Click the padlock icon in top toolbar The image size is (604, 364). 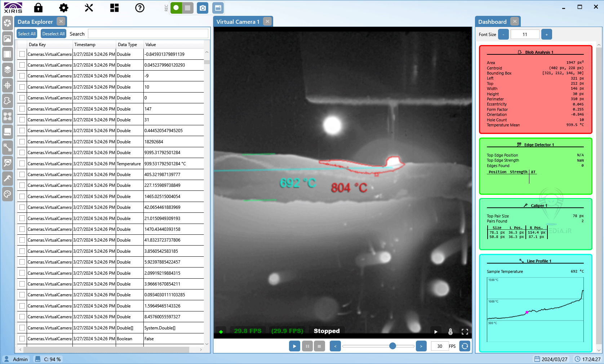tap(38, 8)
